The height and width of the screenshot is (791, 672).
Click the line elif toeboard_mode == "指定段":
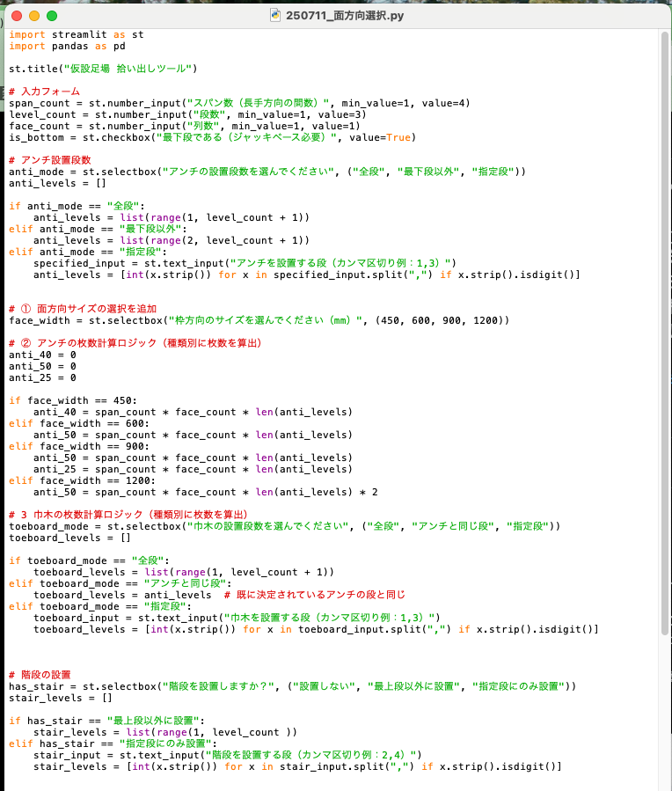(x=100, y=607)
